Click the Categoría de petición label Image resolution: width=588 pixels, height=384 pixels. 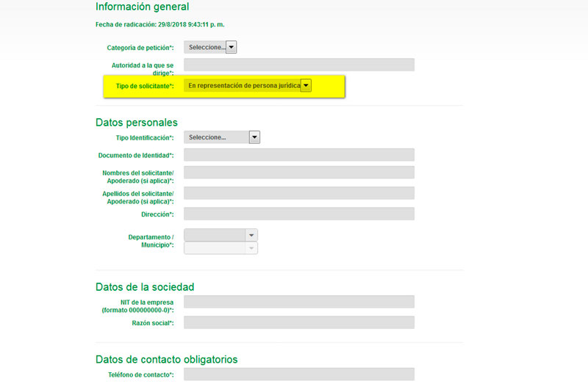tap(140, 48)
